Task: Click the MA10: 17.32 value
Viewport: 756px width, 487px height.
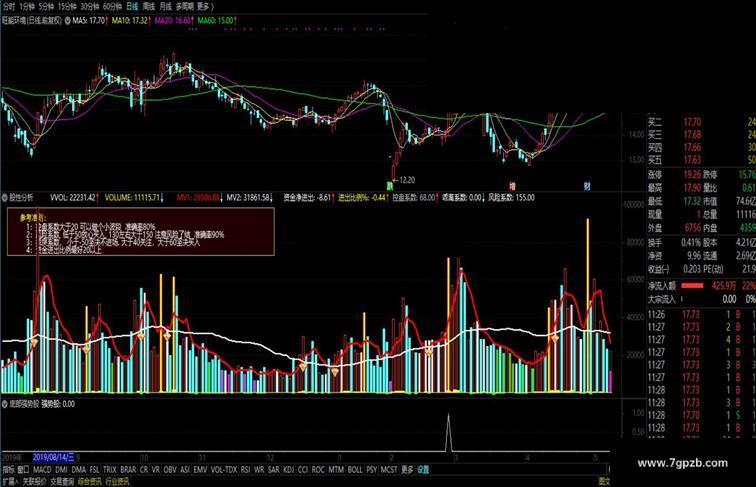Action: tap(130, 21)
